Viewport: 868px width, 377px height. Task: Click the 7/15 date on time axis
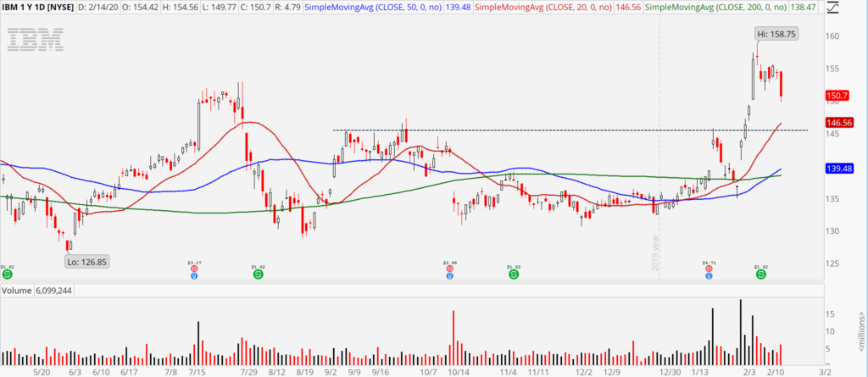pos(197,371)
